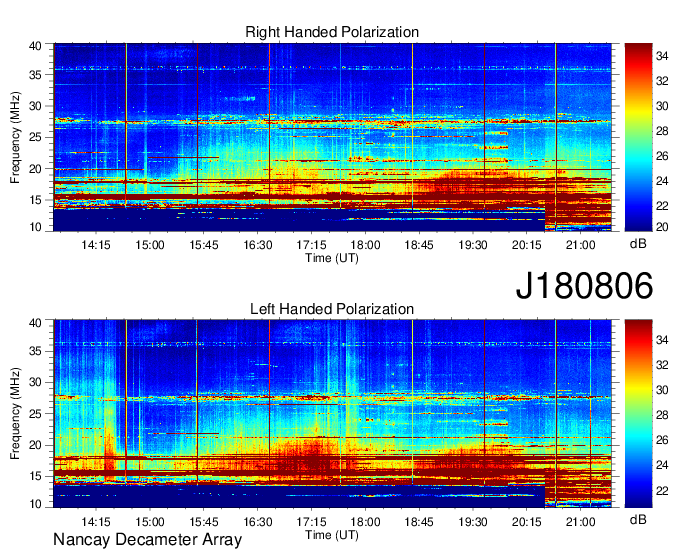
Task: Click the 25 MHz tick label on bottom plot
Action: (x=35, y=414)
